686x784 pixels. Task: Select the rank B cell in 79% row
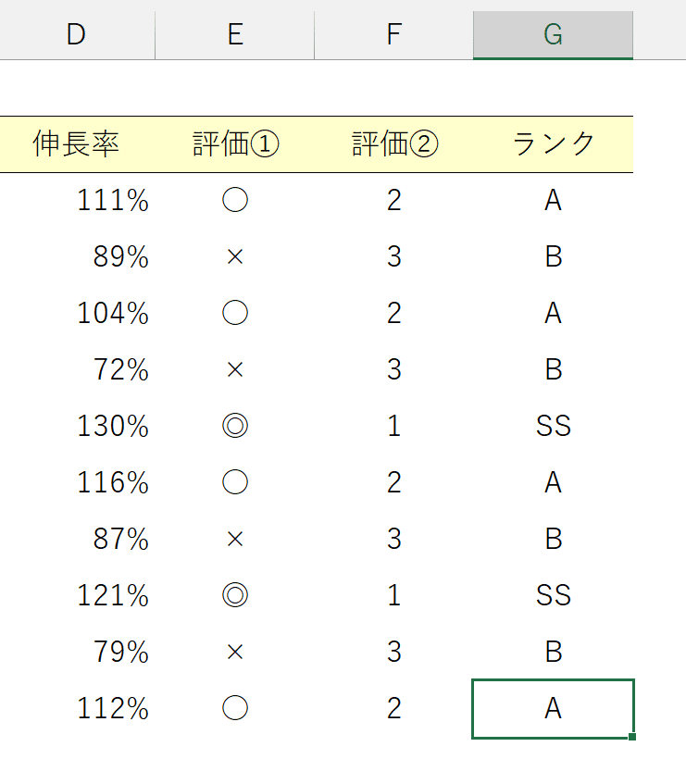click(553, 652)
